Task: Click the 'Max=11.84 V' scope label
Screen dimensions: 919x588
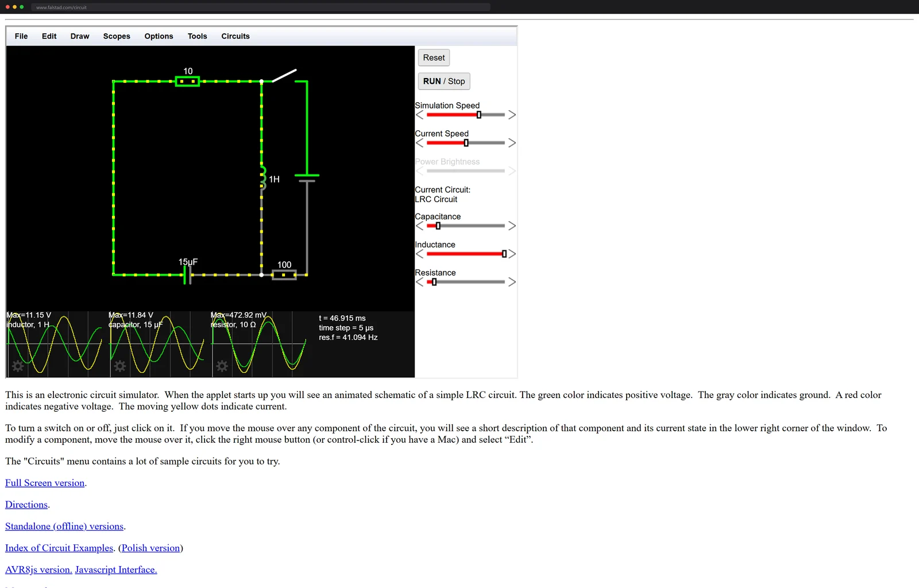Action: pyautogui.click(x=131, y=315)
